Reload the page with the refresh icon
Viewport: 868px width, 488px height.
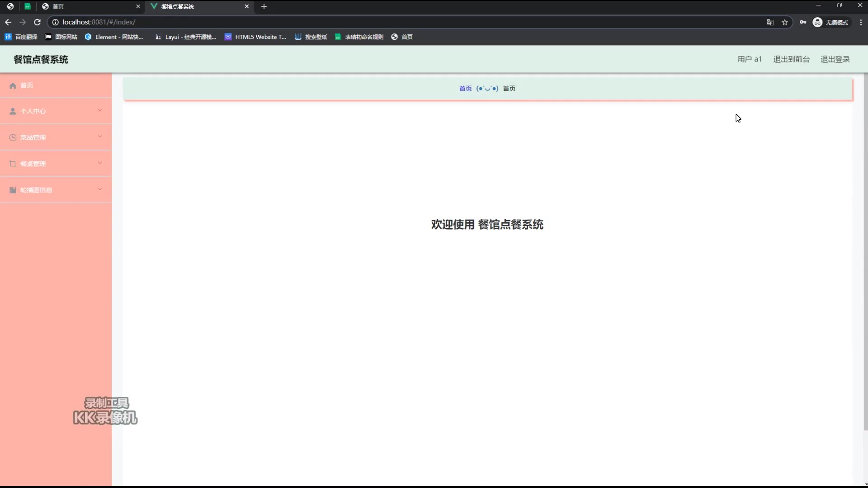pyautogui.click(x=38, y=22)
